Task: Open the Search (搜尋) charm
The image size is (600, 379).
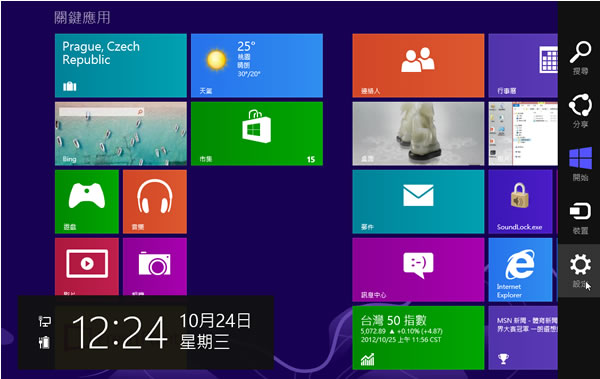Action: (x=580, y=57)
